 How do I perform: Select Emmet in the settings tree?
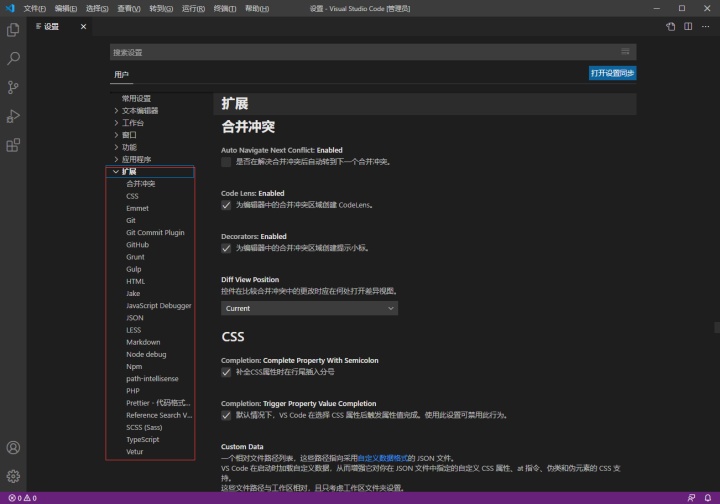click(x=137, y=208)
